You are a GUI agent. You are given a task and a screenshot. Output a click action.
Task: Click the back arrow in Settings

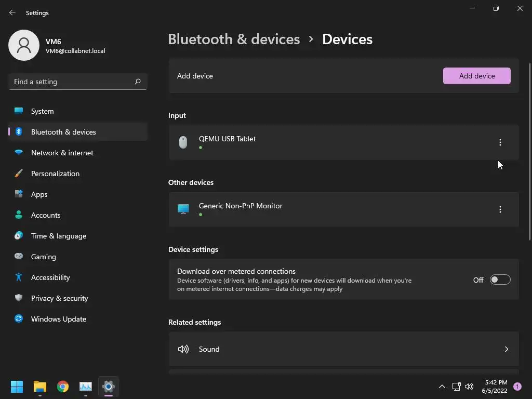[12, 13]
